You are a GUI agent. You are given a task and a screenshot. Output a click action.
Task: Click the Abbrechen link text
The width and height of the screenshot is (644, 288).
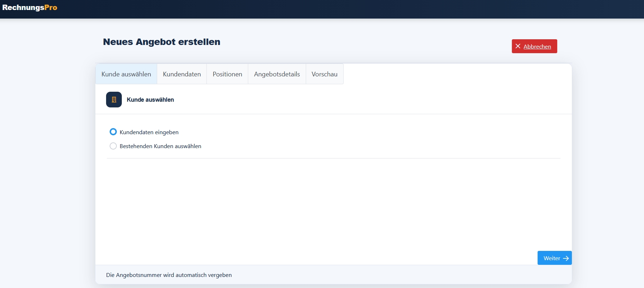coord(537,46)
